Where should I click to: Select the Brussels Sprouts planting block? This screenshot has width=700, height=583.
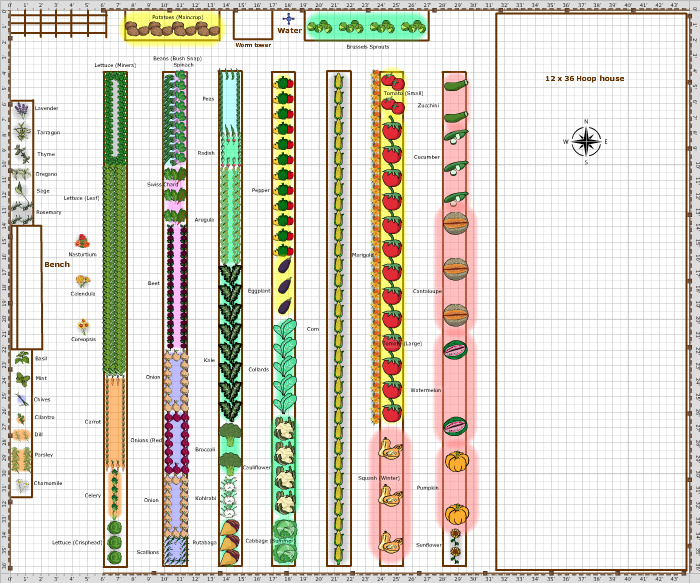click(x=367, y=26)
